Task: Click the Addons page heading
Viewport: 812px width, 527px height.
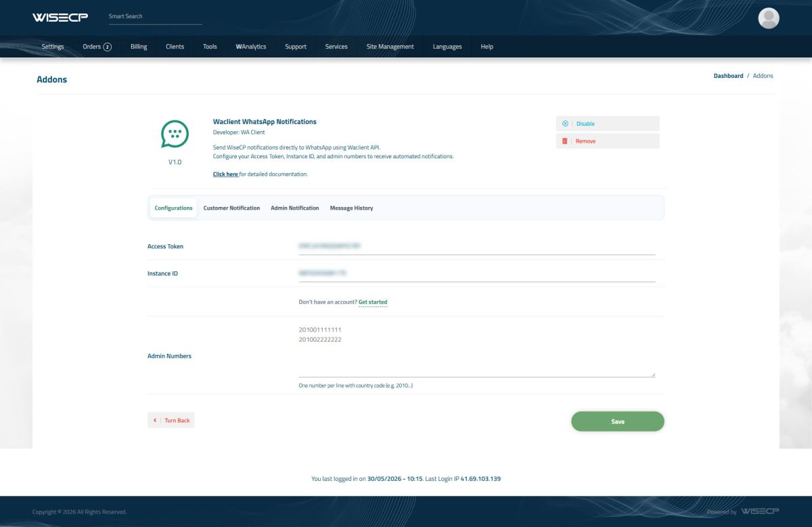Action: pos(52,80)
